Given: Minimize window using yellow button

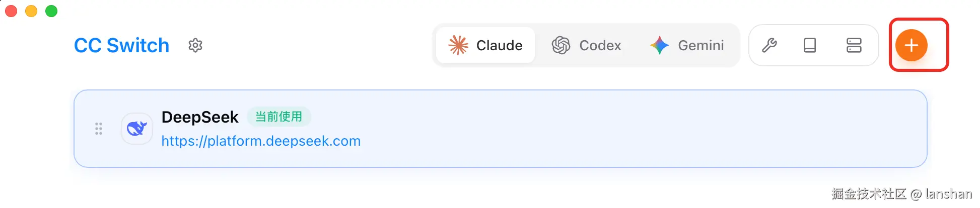Looking at the screenshot, I should pos(31,11).
